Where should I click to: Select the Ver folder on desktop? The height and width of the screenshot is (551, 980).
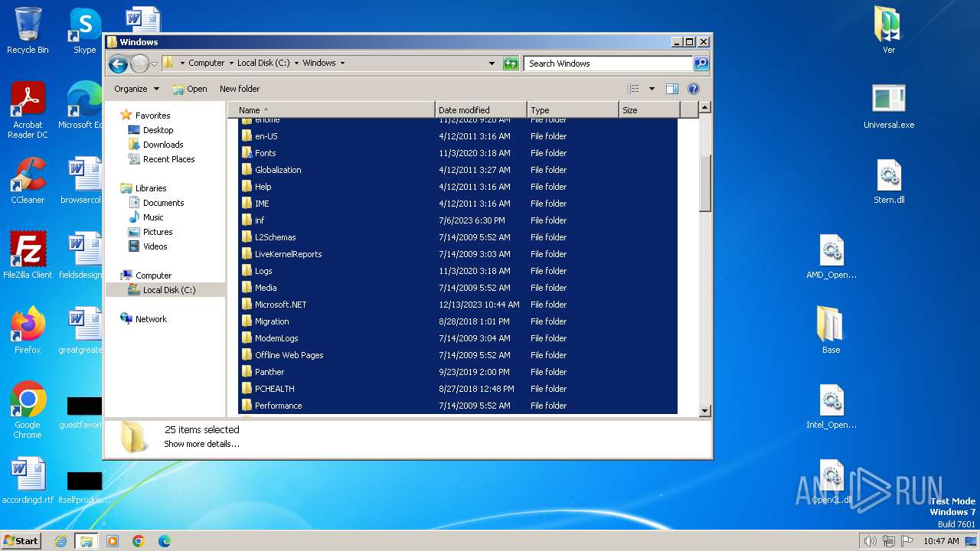coord(889,31)
